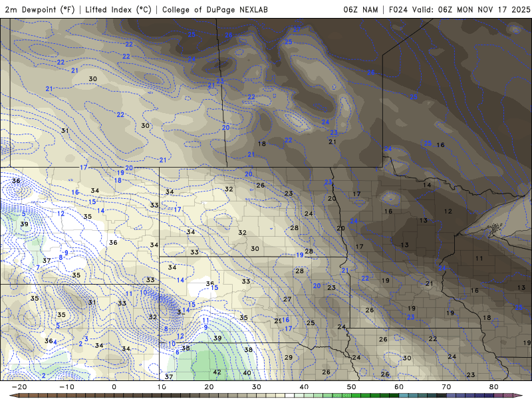Click the black dewpoint value 14 on map

click(x=427, y=185)
